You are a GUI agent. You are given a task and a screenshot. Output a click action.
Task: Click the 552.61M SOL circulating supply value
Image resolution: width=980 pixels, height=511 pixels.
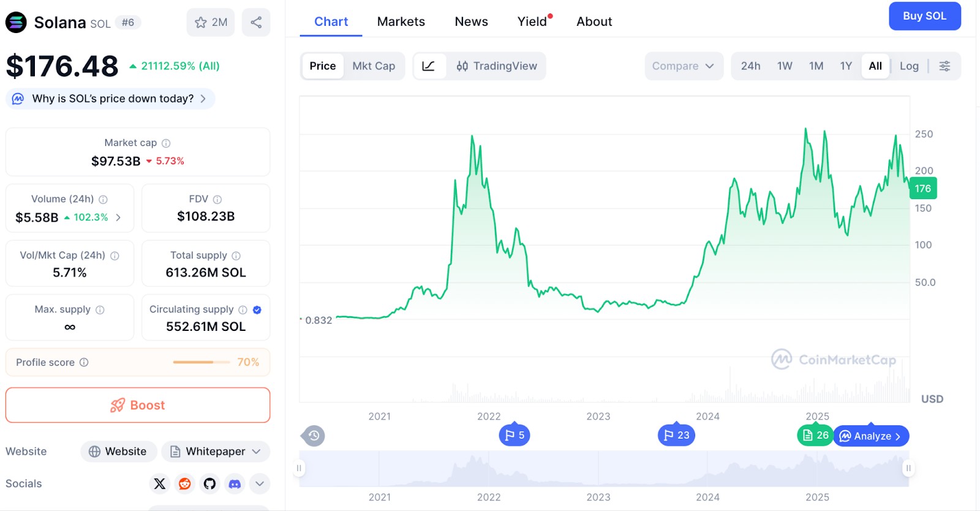[206, 327]
